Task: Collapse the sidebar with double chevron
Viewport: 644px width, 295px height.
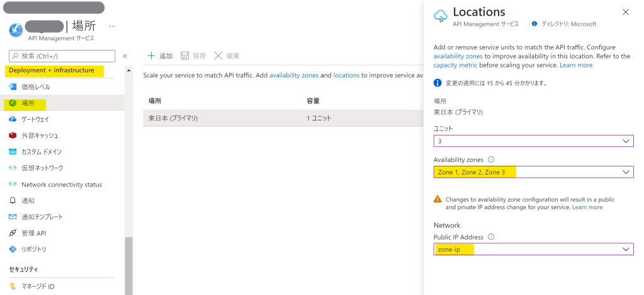Action: click(x=125, y=56)
